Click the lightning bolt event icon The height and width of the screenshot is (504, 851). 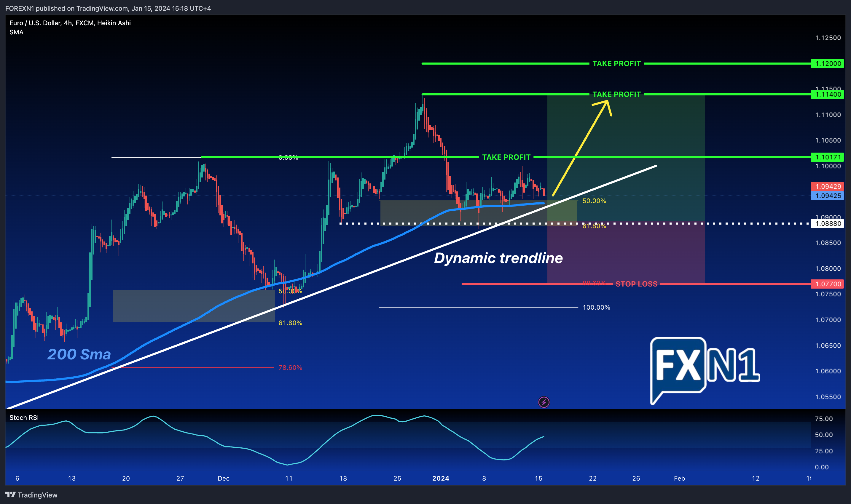(544, 402)
